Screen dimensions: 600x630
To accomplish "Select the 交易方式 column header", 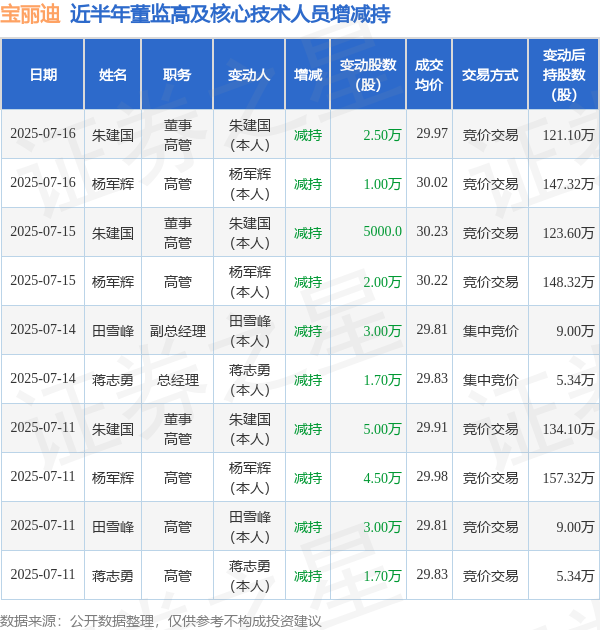I will 490,75.
